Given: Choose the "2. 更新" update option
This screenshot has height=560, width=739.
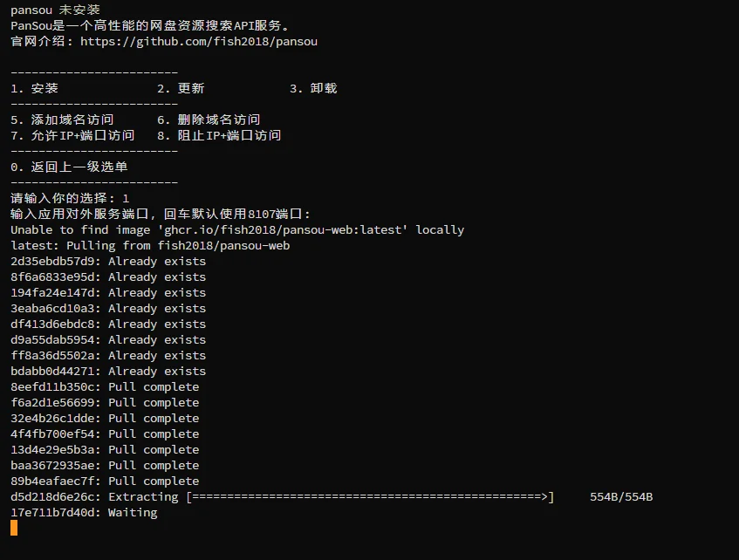Looking at the screenshot, I should (181, 88).
